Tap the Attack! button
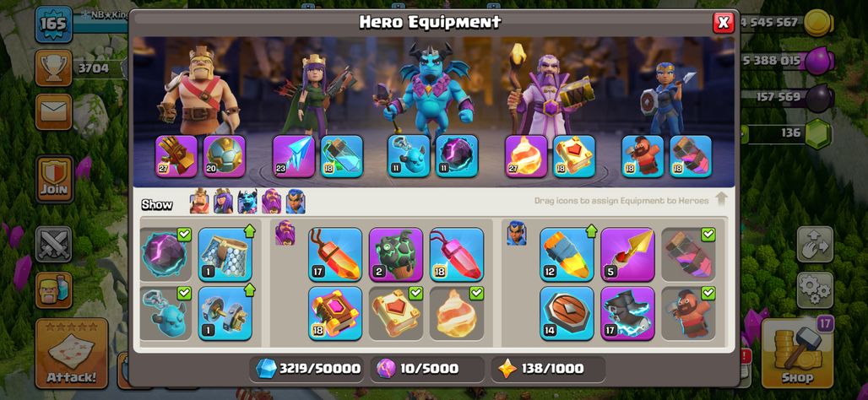 pyautogui.click(x=72, y=354)
